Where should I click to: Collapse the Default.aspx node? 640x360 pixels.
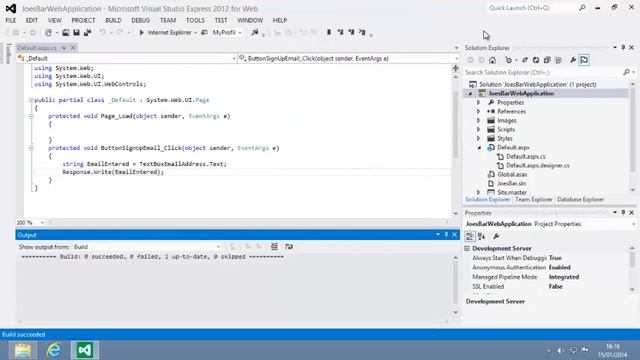point(479,148)
